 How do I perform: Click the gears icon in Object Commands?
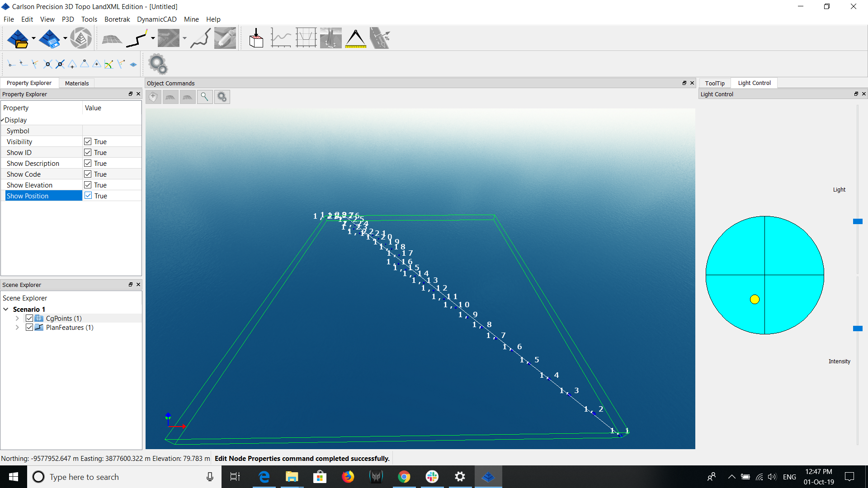click(x=222, y=97)
